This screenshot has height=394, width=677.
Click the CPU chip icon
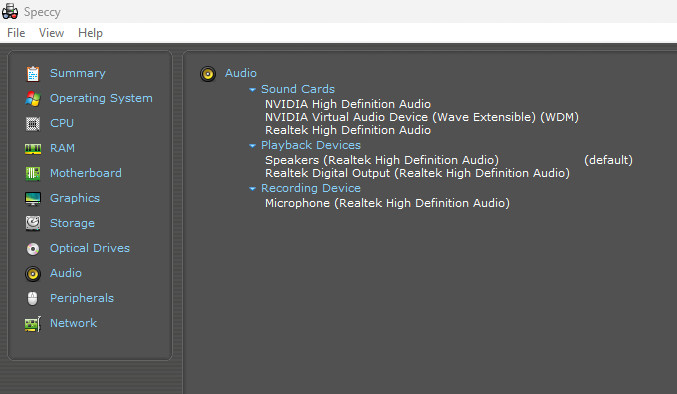(33, 123)
